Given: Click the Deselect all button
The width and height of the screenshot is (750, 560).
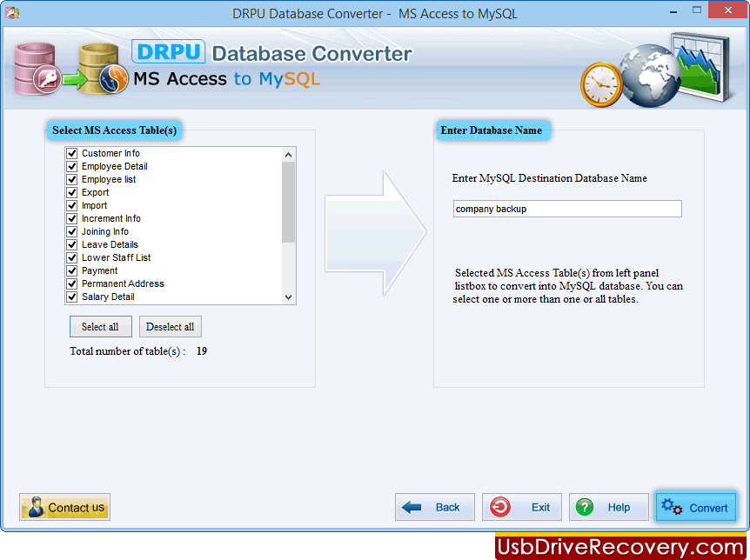Looking at the screenshot, I should 171,327.
